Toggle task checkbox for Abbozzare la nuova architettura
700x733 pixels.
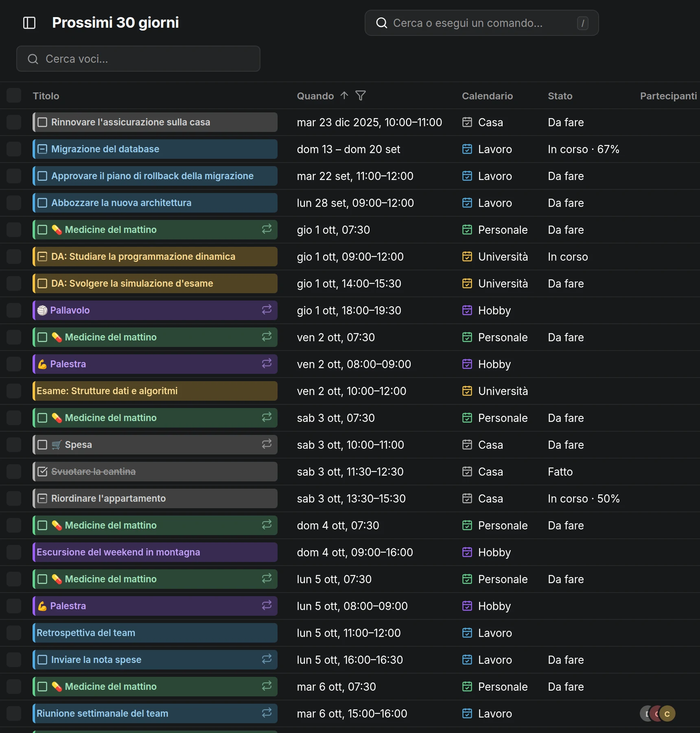[x=42, y=203]
